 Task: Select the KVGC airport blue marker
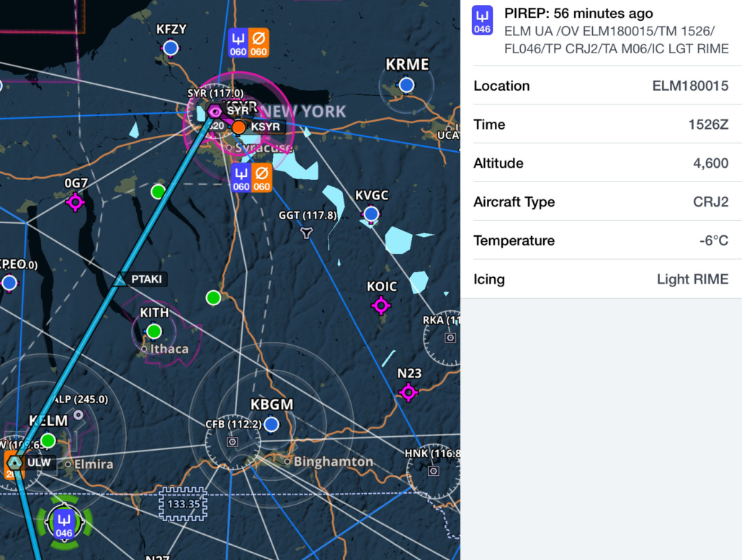371,214
